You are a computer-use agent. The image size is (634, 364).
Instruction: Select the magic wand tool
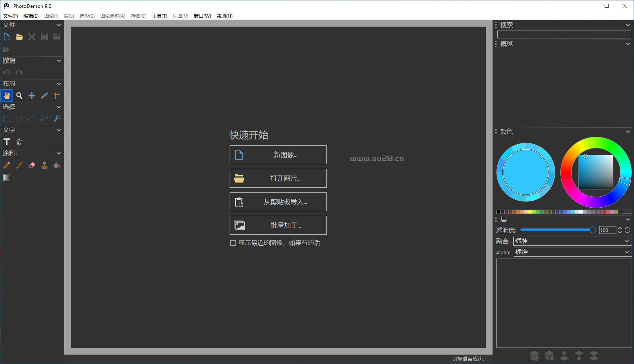pos(57,119)
